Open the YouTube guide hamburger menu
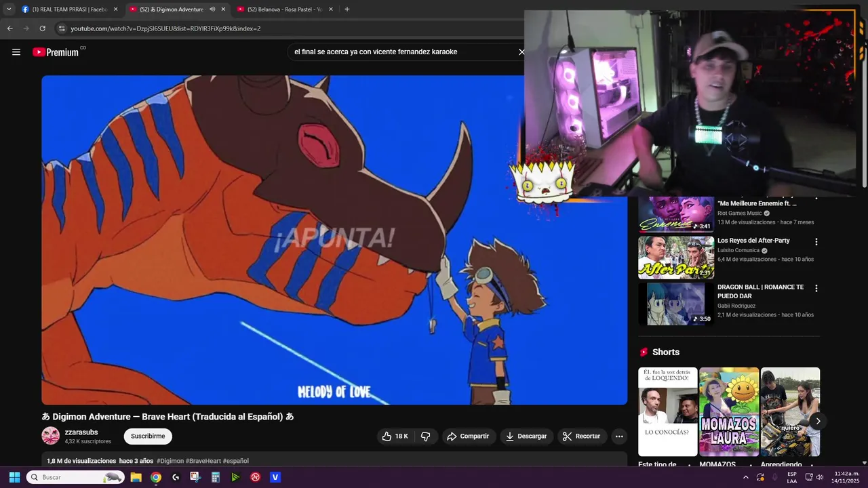Screen dimensions: 868x488 coord(16,52)
